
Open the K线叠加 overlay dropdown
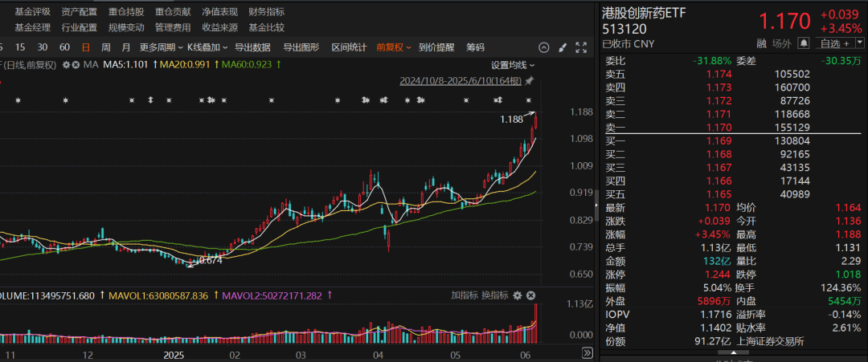(x=207, y=47)
